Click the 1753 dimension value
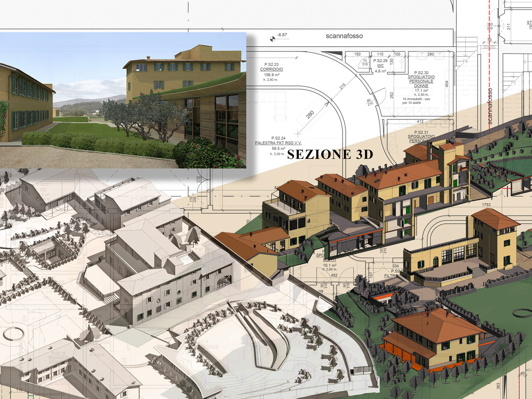Screen dimensions: 532x399 click(x=486, y=205)
